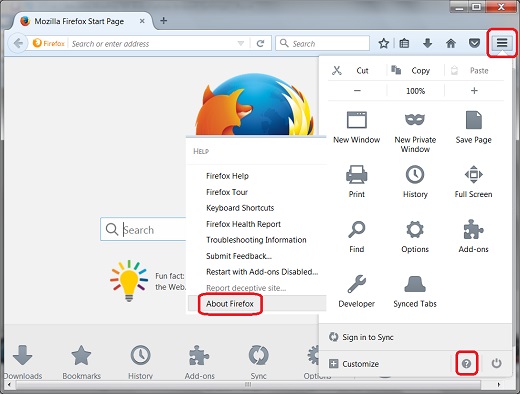The height and width of the screenshot is (394, 520).
Task: Click the Help question mark button
Action: click(467, 363)
